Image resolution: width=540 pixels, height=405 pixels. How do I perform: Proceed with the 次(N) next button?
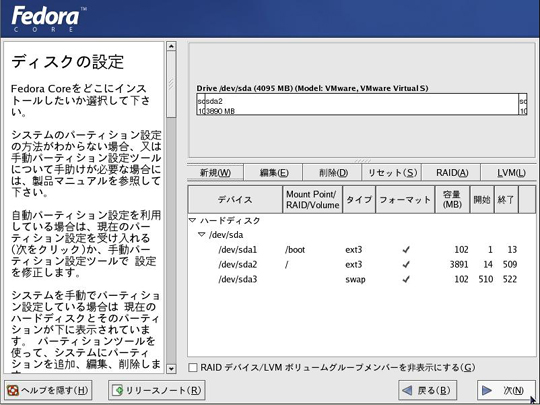[506, 390]
